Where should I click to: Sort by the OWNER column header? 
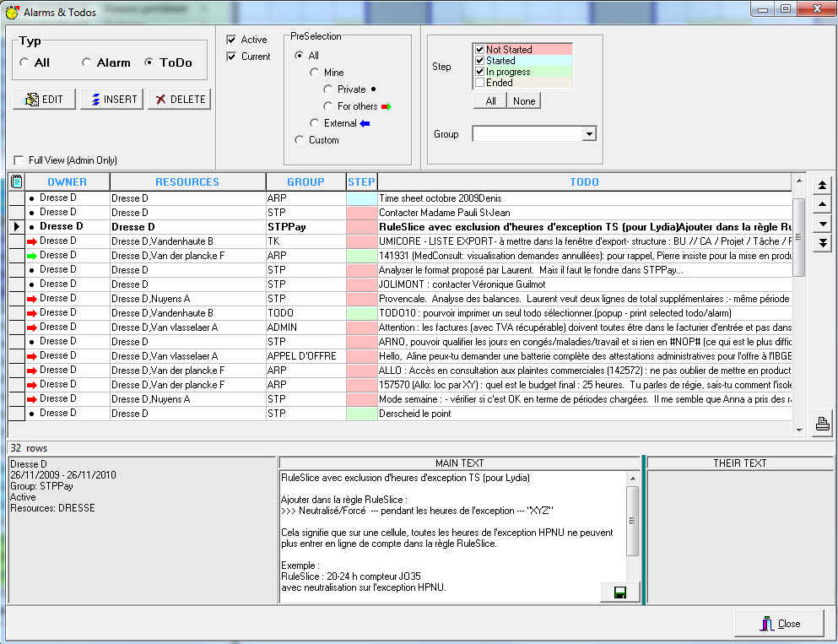click(x=67, y=181)
